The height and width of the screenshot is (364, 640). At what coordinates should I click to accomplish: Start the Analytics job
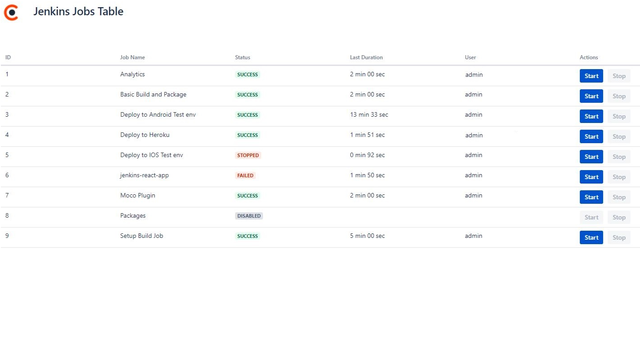coord(591,76)
